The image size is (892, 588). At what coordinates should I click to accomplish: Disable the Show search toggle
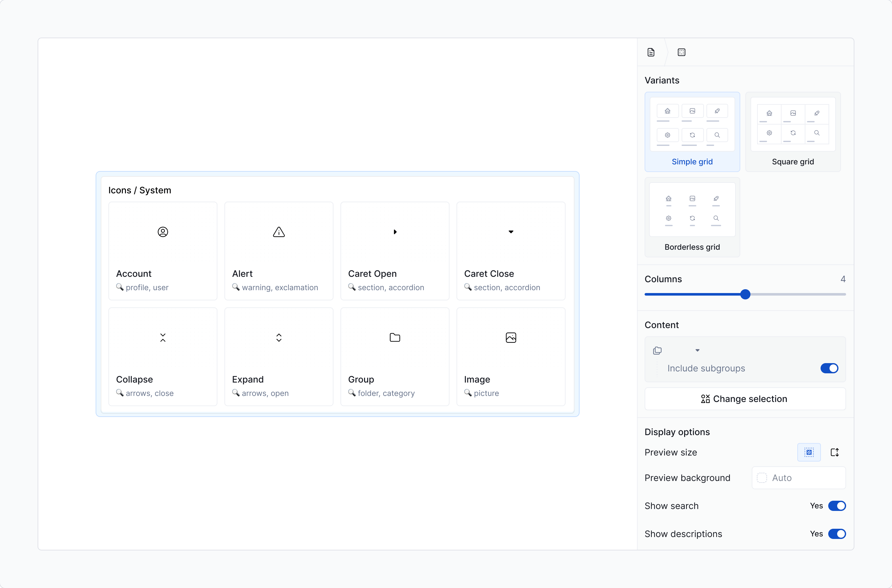click(837, 506)
